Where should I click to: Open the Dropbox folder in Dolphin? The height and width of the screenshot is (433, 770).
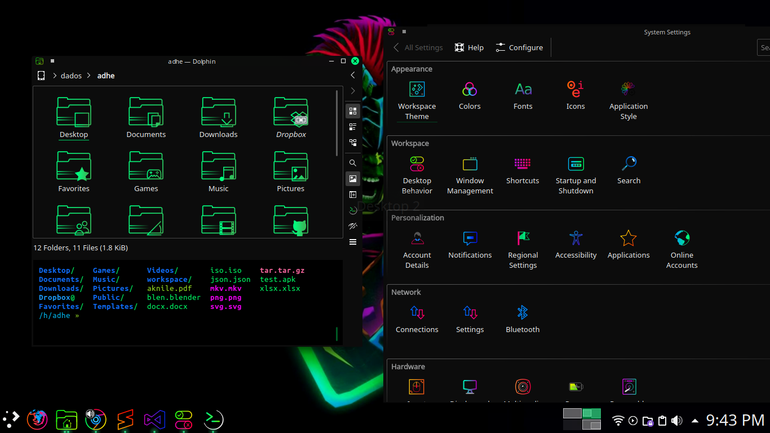point(291,117)
